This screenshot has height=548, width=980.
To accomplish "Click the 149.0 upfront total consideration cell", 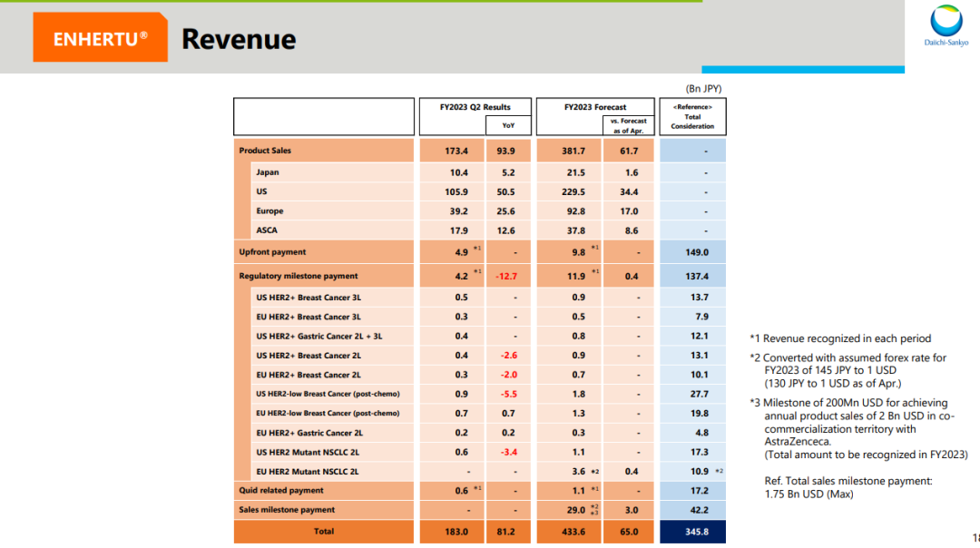I will (x=692, y=252).
